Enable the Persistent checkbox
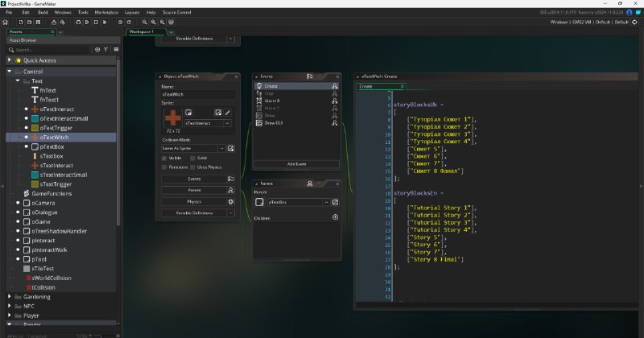Image resolution: width=644 pixels, height=338 pixels. click(x=164, y=167)
